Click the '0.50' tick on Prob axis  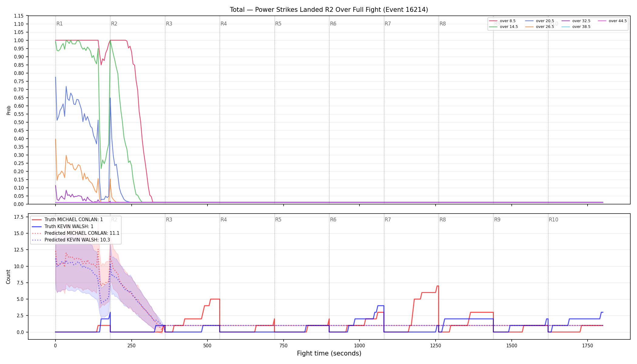19,122
